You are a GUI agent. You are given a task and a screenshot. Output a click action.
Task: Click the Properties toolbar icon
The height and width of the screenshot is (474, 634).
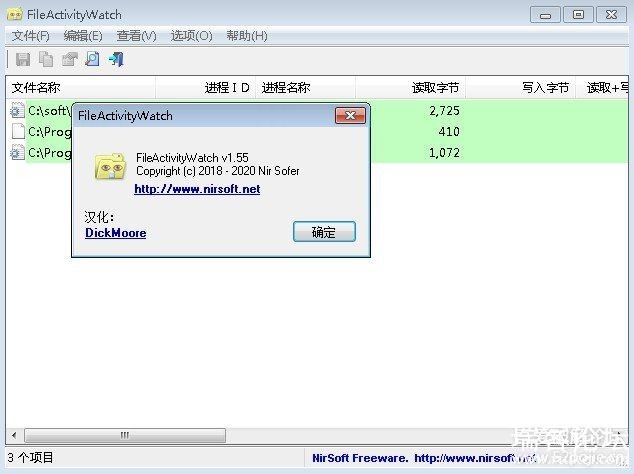coord(70,59)
